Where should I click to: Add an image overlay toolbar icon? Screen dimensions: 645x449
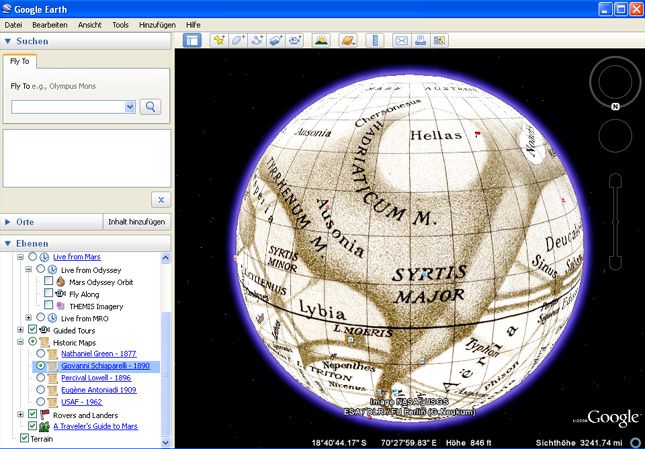(276, 40)
